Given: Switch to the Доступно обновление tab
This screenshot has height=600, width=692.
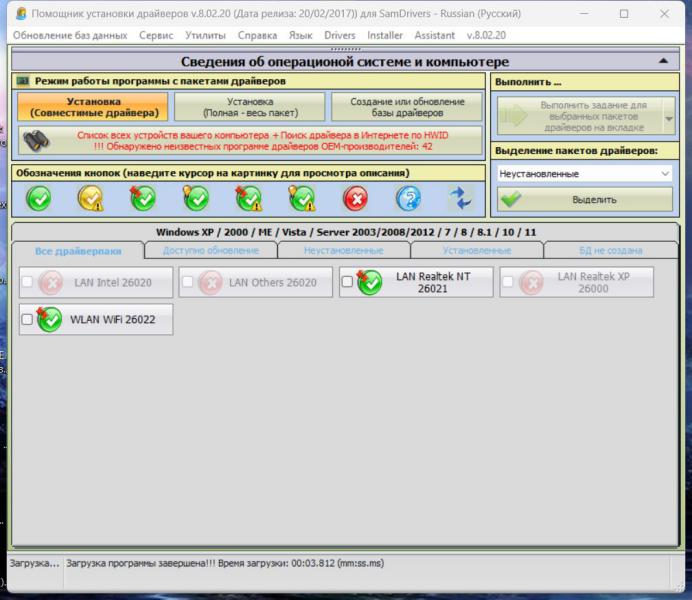Looking at the screenshot, I should pyautogui.click(x=209, y=250).
